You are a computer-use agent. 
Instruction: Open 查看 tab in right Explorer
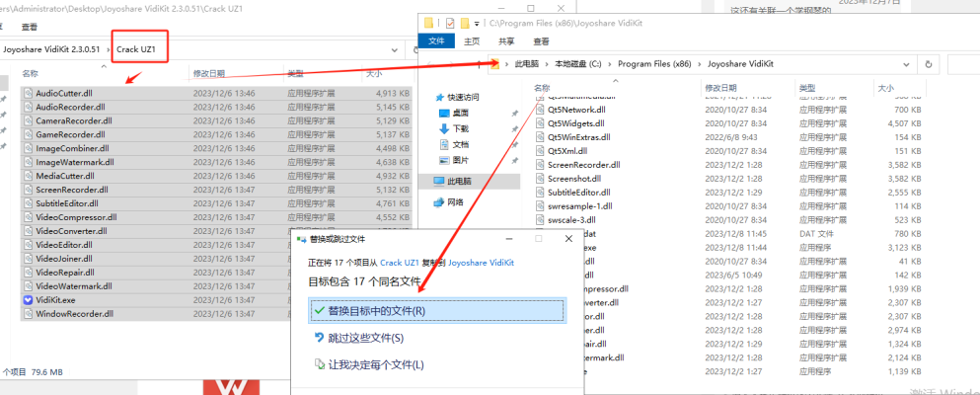pos(541,41)
